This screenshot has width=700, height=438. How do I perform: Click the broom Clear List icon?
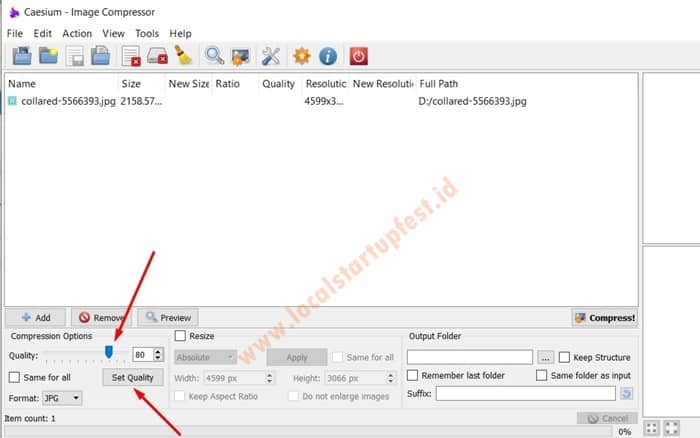[183, 55]
